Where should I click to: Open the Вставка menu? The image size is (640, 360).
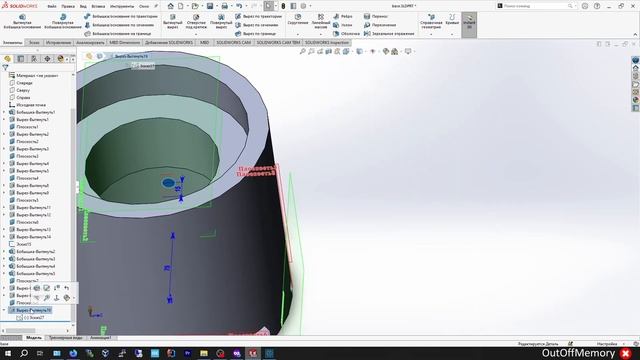[98, 6]
